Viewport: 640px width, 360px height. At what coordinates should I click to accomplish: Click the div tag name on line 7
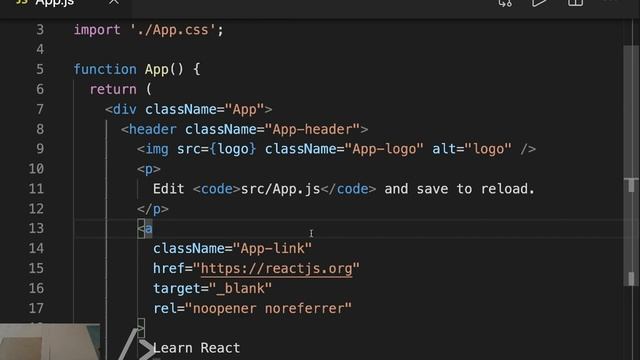point(124,109)
